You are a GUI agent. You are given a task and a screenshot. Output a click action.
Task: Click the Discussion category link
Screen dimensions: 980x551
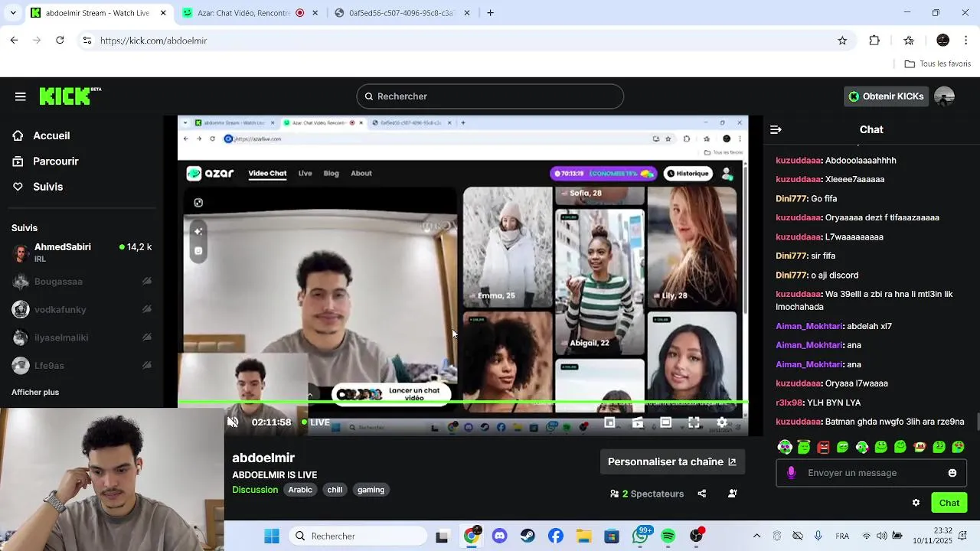point(255,490)
